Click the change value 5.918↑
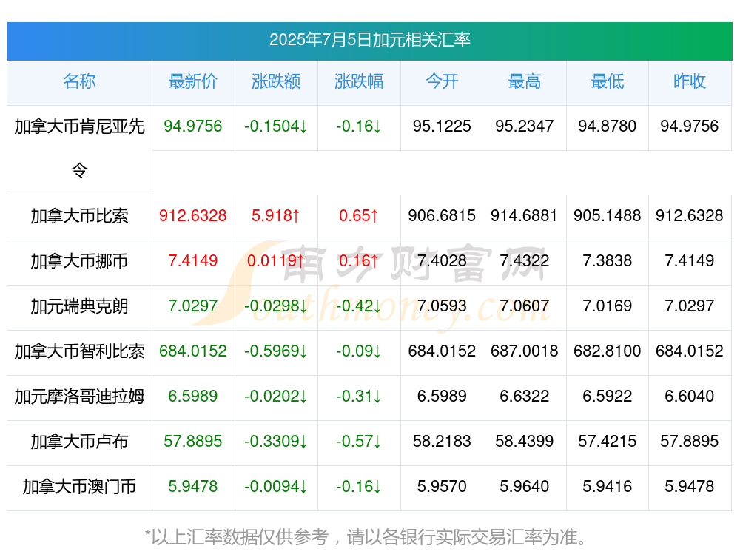The width and height of the screenshot is (740, 560). coord(276,216)
